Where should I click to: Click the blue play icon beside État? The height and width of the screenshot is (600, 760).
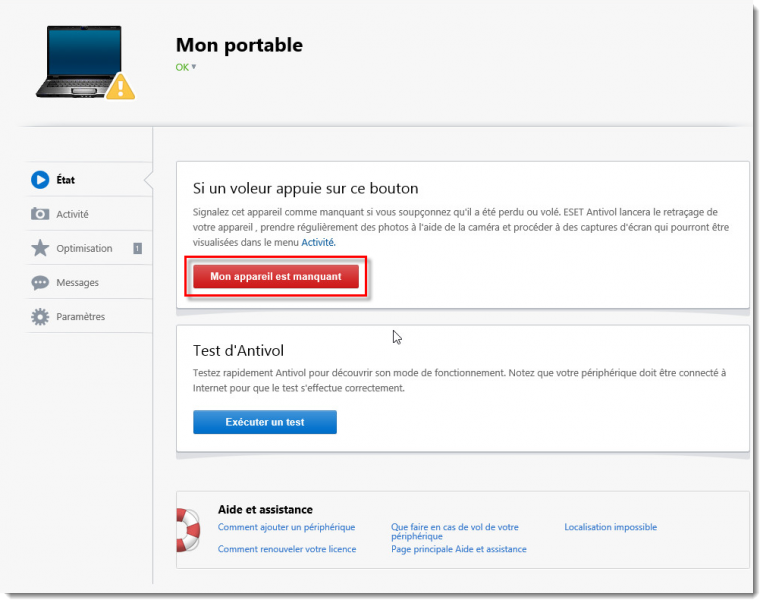(x=40, y=180)
